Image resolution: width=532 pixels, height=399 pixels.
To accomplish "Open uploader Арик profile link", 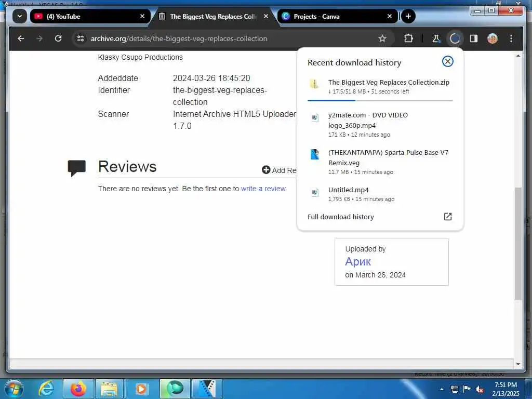I will 358,262.
